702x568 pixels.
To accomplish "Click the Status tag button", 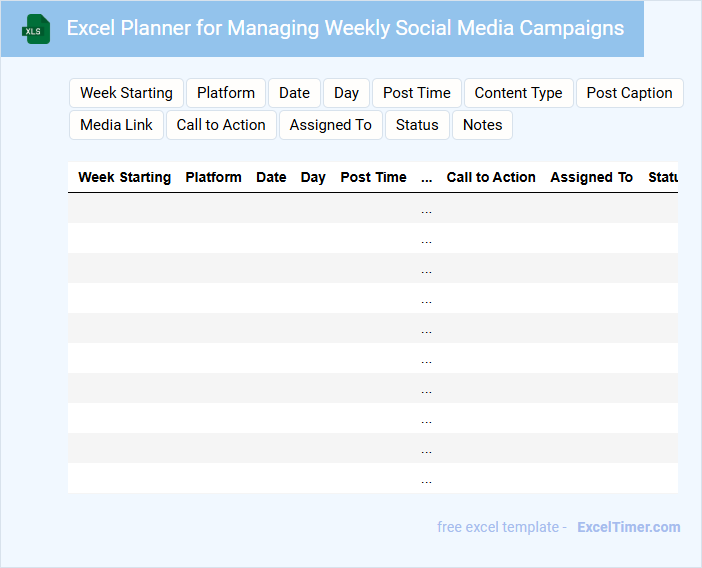I will (x=417, y=125).
